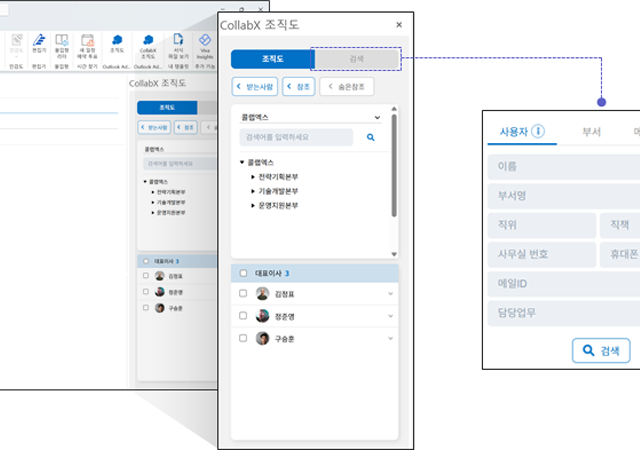Expand 운영지원본부 in background Outlook panel tree
The image size is (640, 450).
click(153, 212)
